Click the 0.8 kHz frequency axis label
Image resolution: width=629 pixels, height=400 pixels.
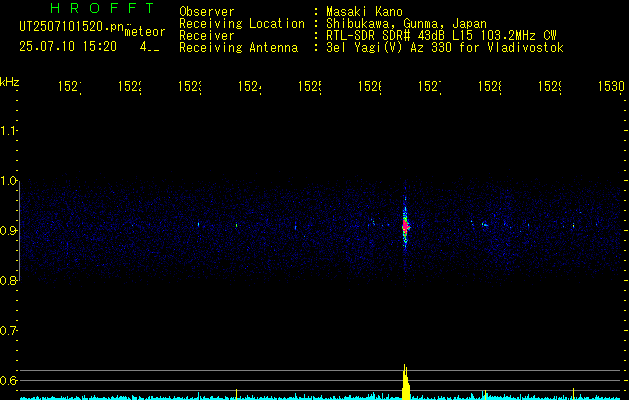click(x=8, y=281)
